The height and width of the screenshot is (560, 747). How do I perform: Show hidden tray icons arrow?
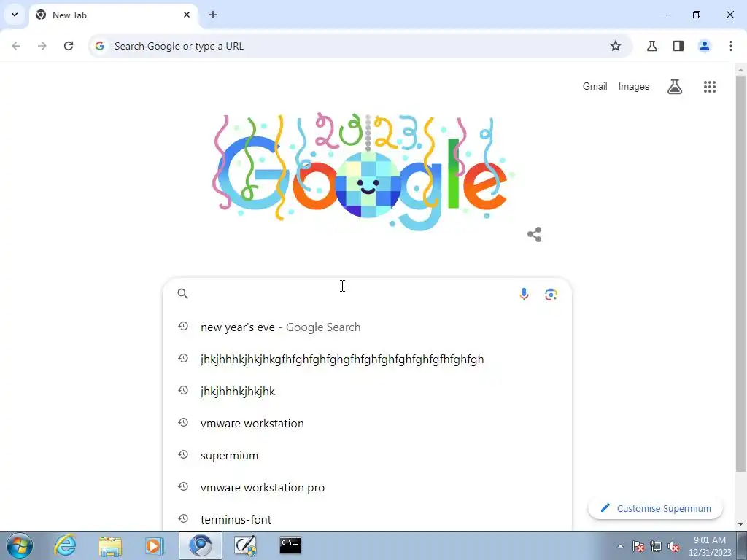pyautogui.click(x=620, y=547)
